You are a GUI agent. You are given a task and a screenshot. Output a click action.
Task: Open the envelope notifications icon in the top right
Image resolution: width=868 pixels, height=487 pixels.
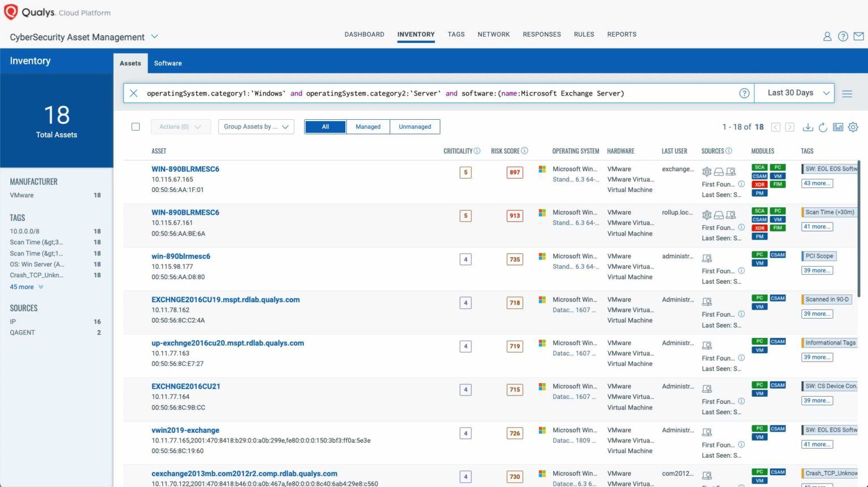tap(860, 36)
